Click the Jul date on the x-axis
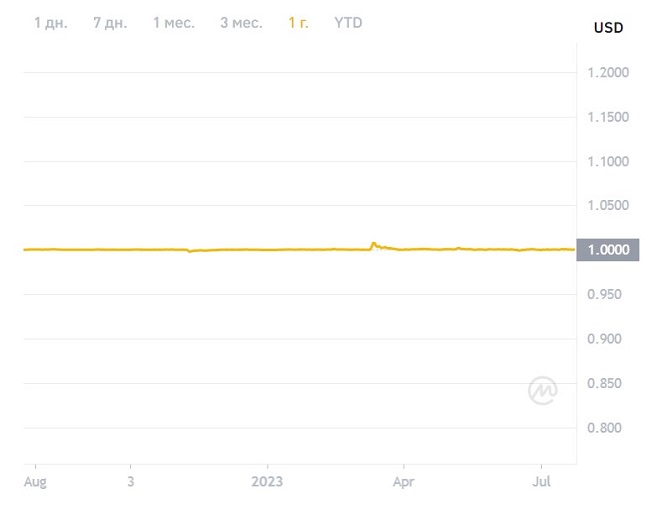 541,481
